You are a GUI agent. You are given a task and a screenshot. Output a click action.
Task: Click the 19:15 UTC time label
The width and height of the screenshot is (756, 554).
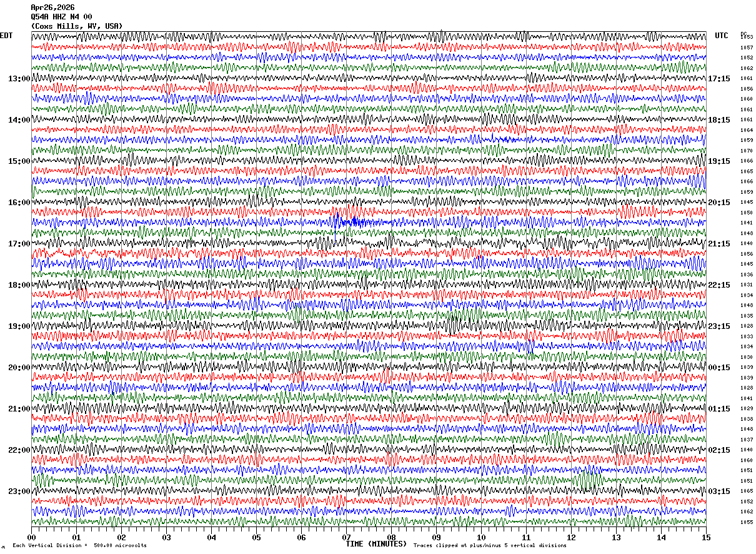719,161
